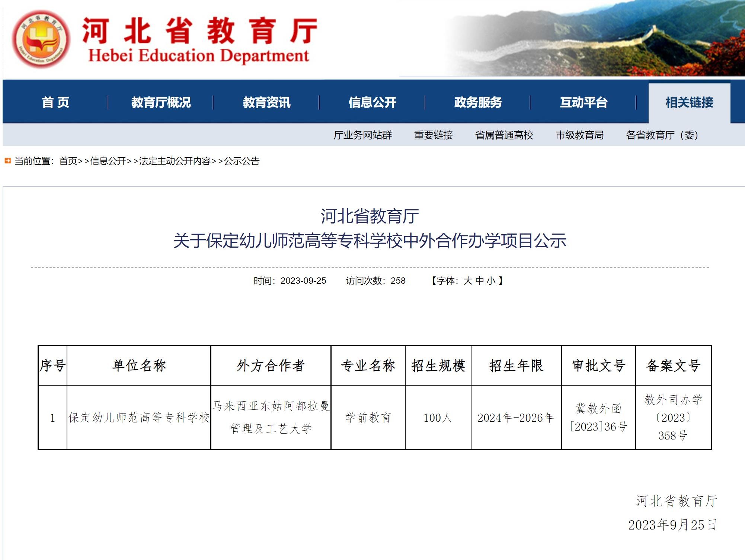Click the 审批文号 table header
This screenshot has height=560, width=745.
[598, 366]
